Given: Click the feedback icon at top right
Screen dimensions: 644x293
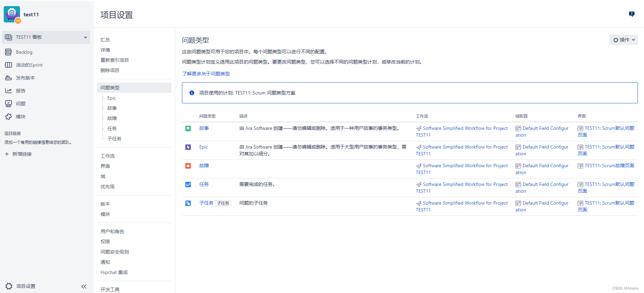Looking at the screenshot, I should point(631,14).
